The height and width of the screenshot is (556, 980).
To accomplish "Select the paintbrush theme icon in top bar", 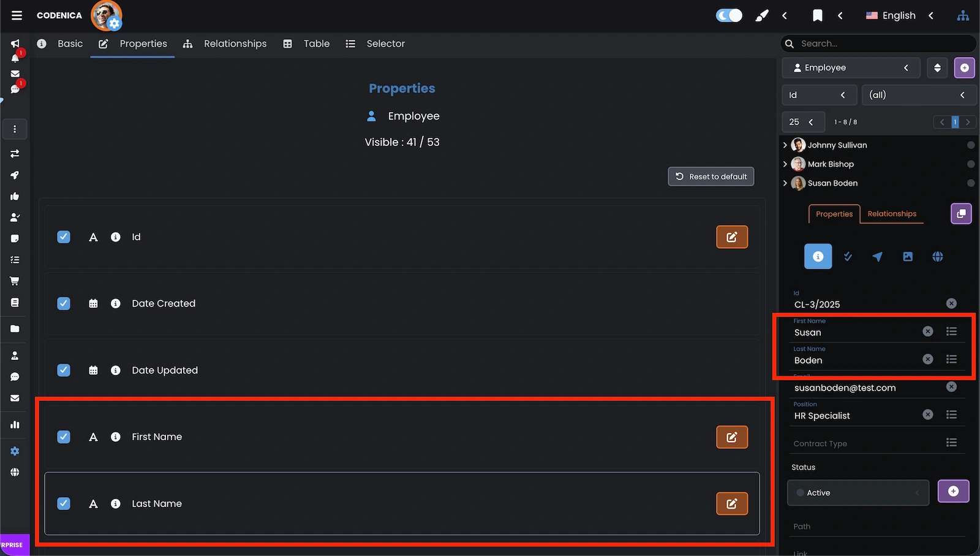I will click(761, 15).
